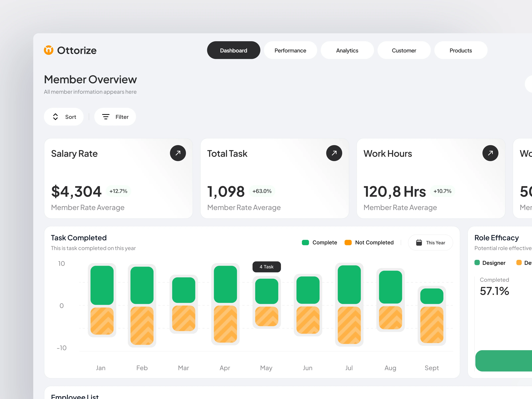This screenshot has height=399, width=532.
Task: Toggle the Not Completed orange swatch
Action: click(x=348, y=242)
